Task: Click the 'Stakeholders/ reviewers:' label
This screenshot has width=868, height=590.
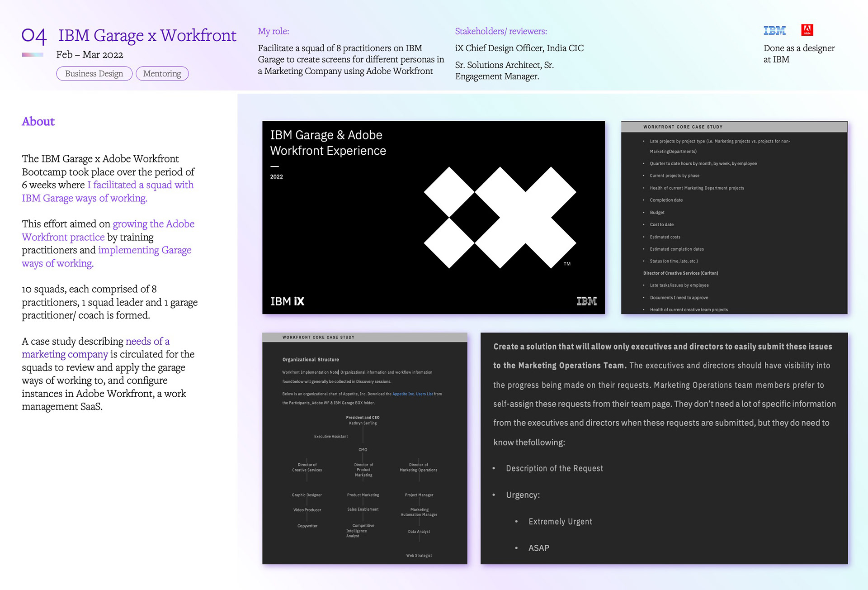Action: tap(500, 31)
